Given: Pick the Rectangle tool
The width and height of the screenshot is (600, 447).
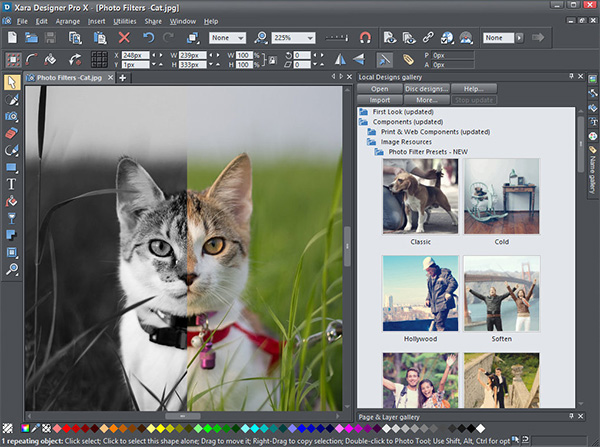Looking at the screenshot, I should 12,167.
